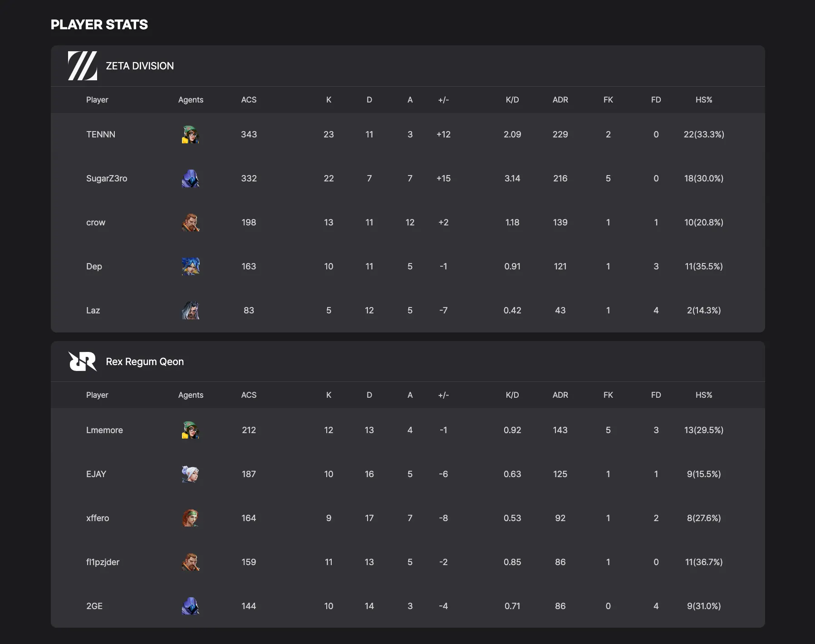Click the Rex Regum Qeon team logo
The width and height of the screenshot is (815, 644).
(x=83, y=361)
